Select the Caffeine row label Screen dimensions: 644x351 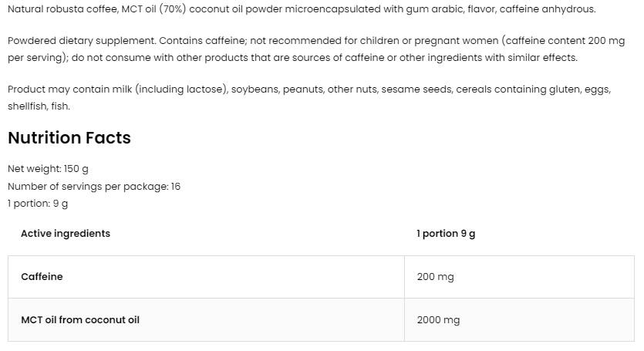(42, 277)
